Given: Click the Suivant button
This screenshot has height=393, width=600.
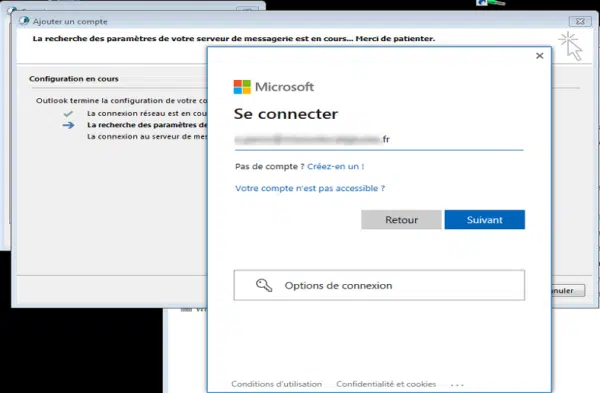Looking at the screenshot, I should point(484,220).
